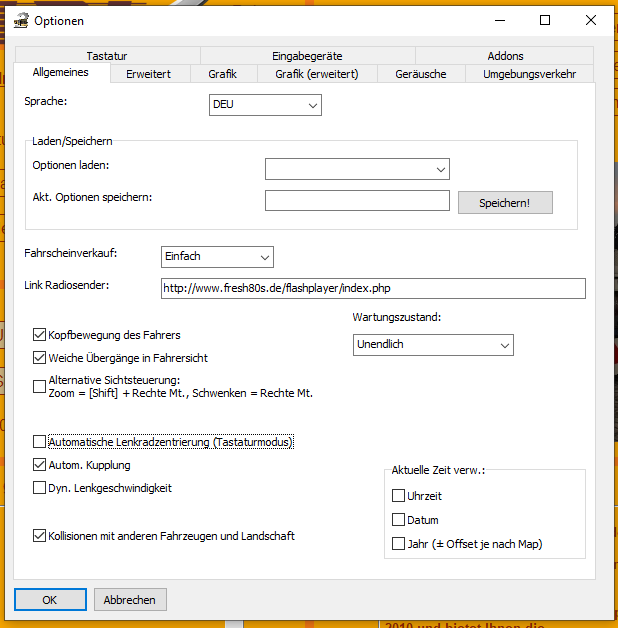Uncheck Kopfbewegung des Fahrers

click(40, 335)
